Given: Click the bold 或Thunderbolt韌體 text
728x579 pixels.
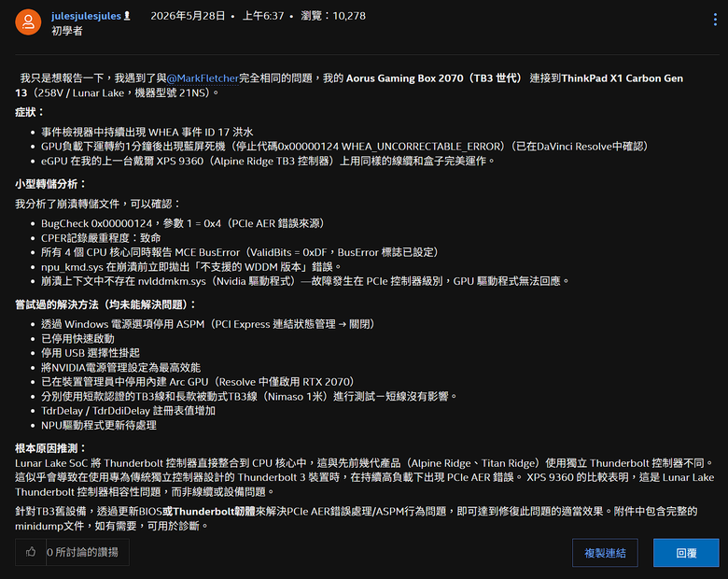Looking at the screenshot, I should point(209,511).
